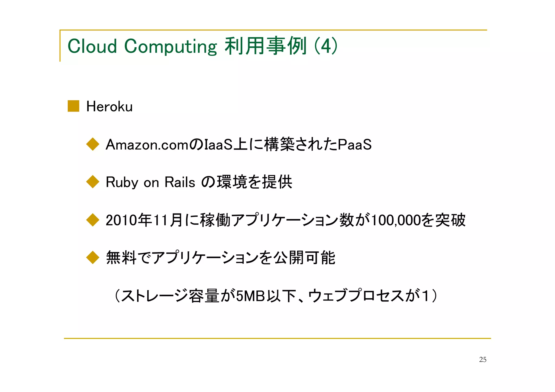Image resolution: width=555 pixels, height=392 pixels.
Task: Click the 5MB text in the note
Action: [x=251, y=296]
